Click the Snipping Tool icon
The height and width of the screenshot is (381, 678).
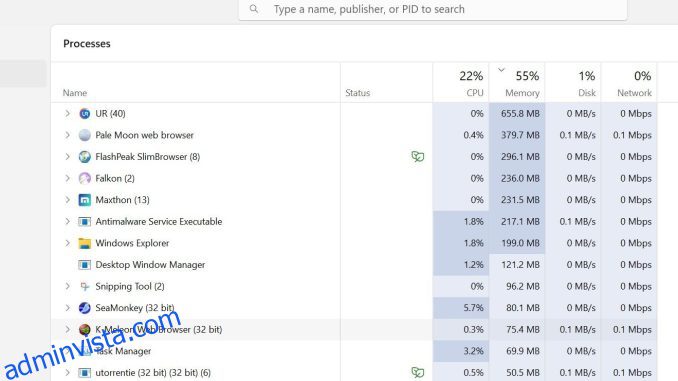[x=85, y=286]
